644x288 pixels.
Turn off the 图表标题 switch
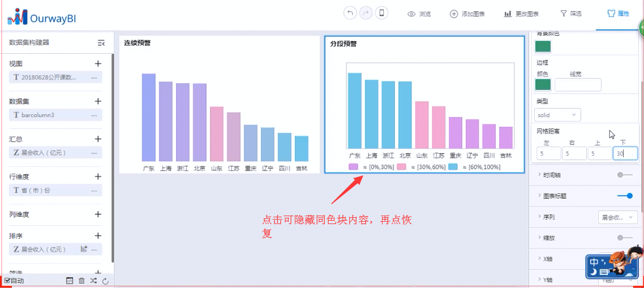coord(625,196)
